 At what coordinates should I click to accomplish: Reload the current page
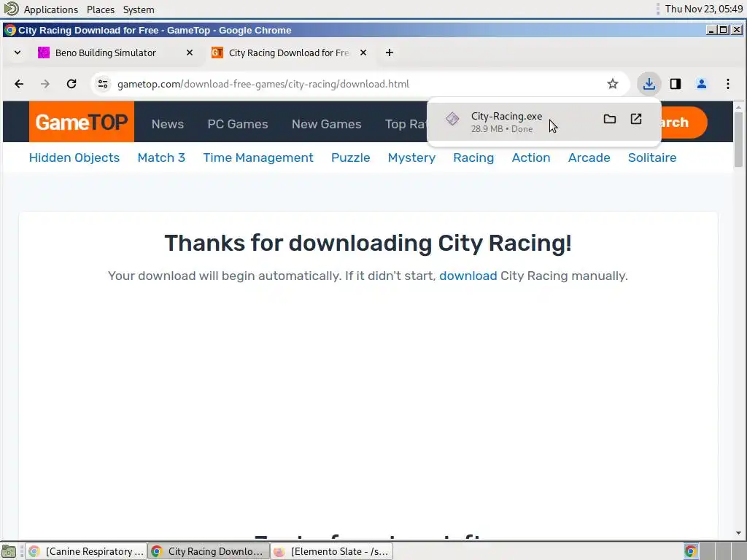[x=71, y=85]
